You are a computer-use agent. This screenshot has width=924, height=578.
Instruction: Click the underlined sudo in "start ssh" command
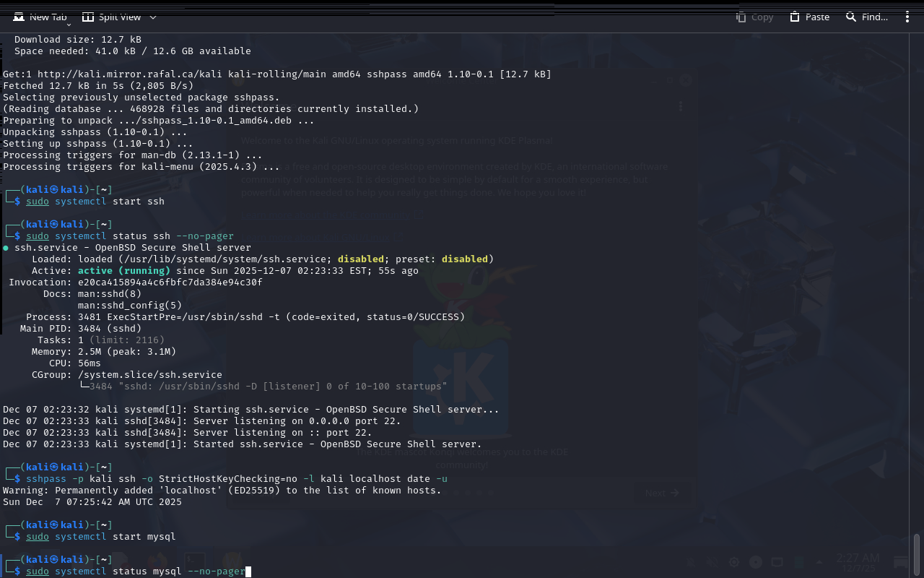[x=38, y=202]
